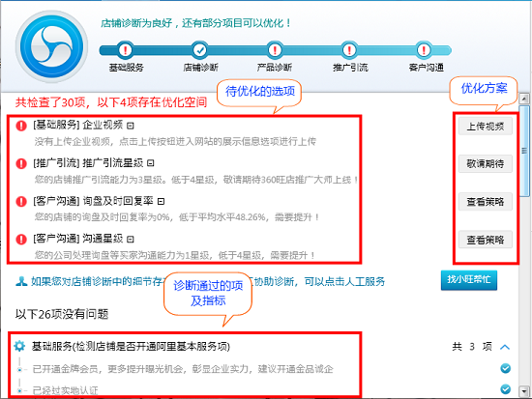Click the gear icon beside 基础服务 section
The height and width of the screenshot is (399, 532).
point(19,346)
